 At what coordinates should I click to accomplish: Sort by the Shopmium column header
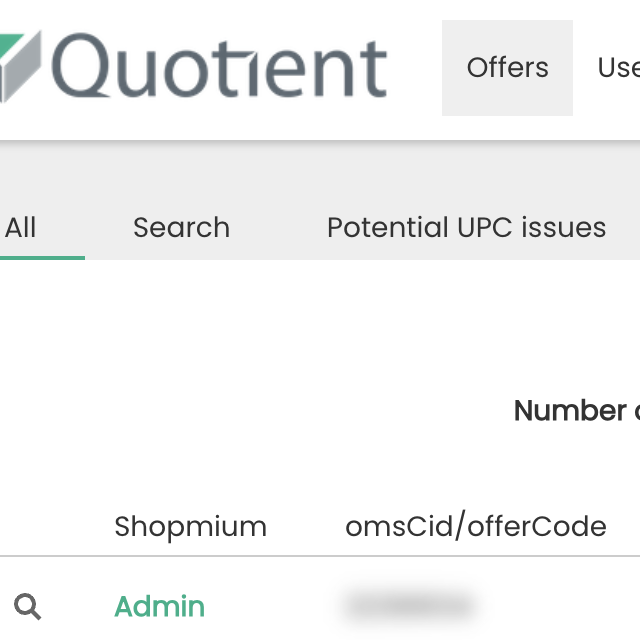[x=191, y=527]
